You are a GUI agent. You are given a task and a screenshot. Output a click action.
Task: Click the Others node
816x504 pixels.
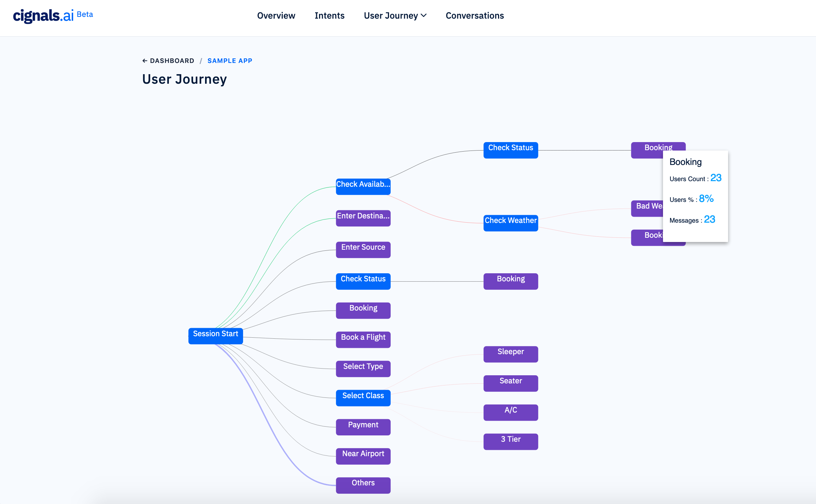pos(363,485)
